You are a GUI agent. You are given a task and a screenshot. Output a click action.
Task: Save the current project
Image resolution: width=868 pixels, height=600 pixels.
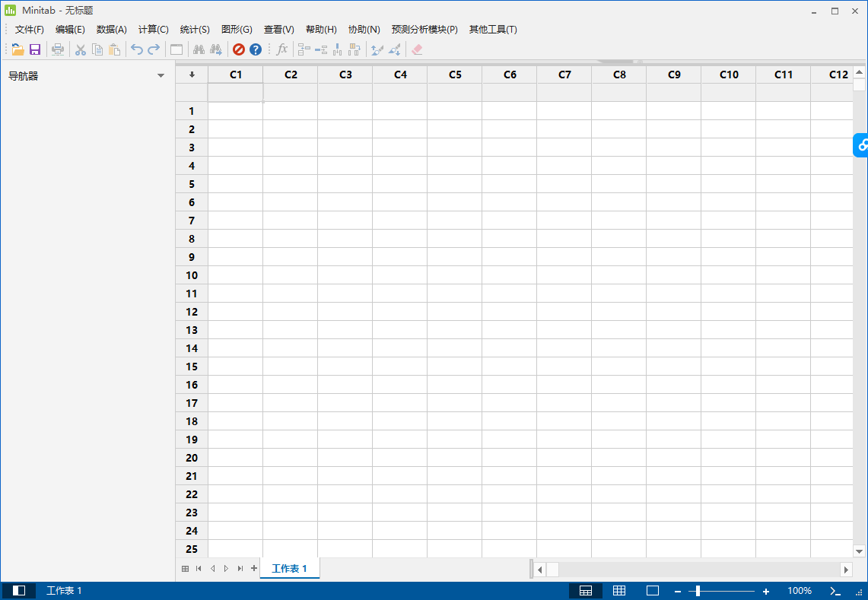pyautogui.click(x=35, y=49)
